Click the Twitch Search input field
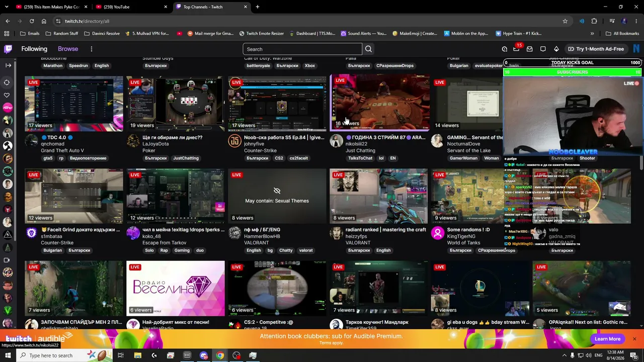Viewport: 644px width, 362px height. click(302, 49)
